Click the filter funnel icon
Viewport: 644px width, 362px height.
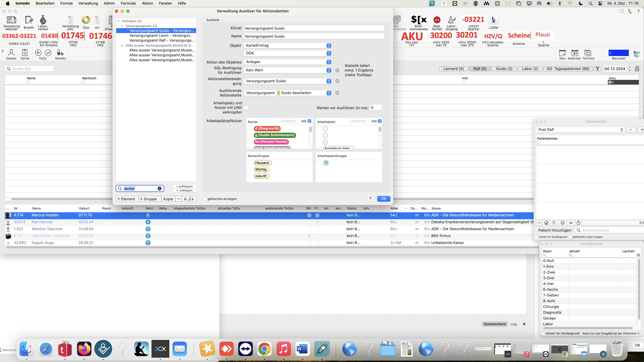[597, 69]
